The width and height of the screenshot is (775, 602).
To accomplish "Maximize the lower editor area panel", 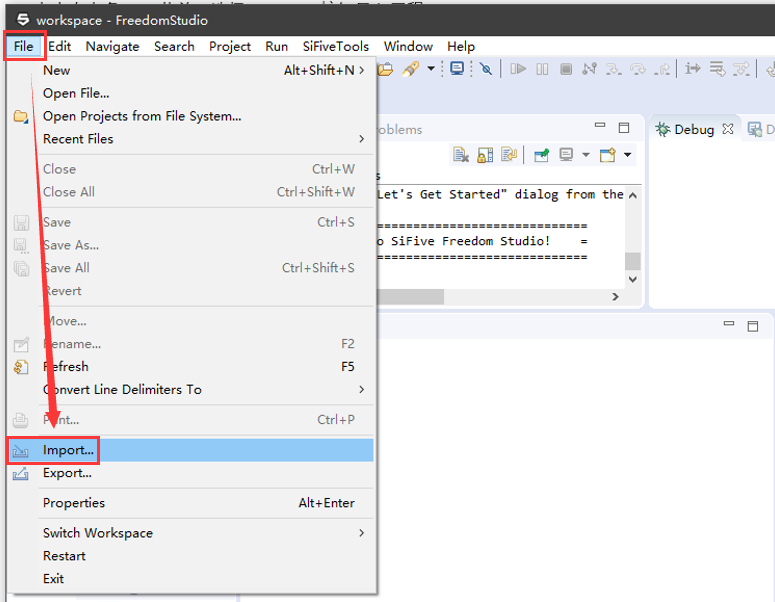I will tap(753, 326).
